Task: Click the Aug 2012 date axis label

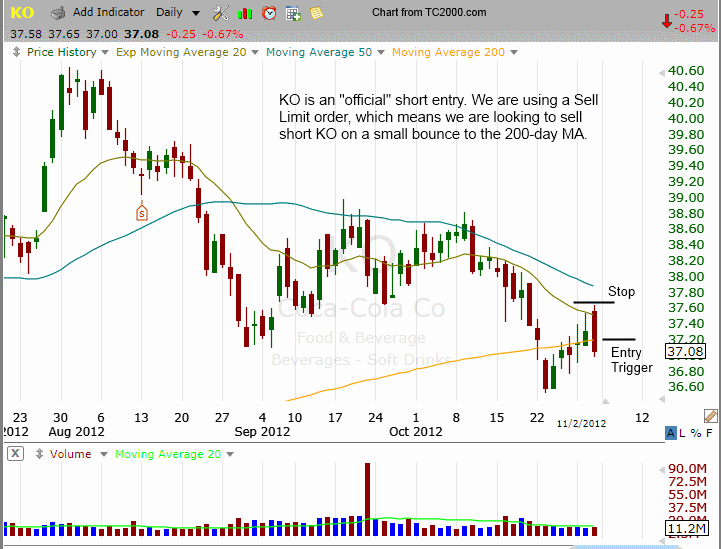Action: (x=76, y=432)
